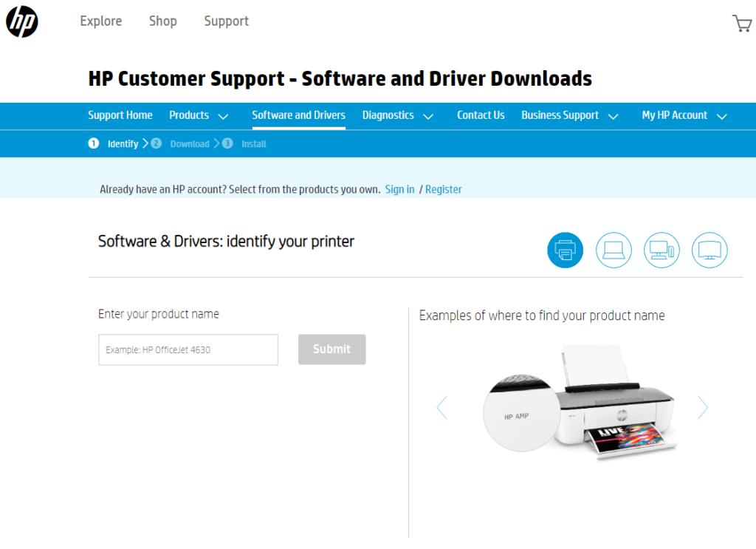This screenshot has height=549, width=756.
Task: Click the left carousel arrow
Action: tap(441, 407)
